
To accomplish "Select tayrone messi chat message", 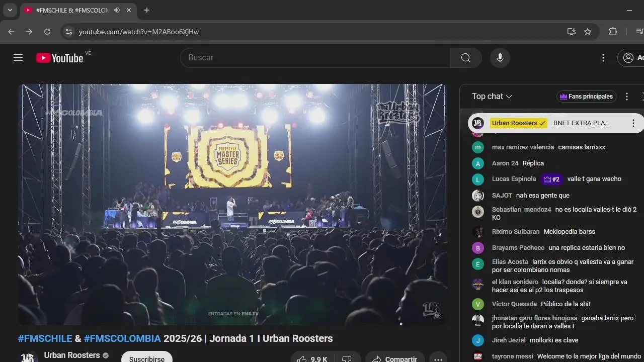I will [x=552, y=356].
